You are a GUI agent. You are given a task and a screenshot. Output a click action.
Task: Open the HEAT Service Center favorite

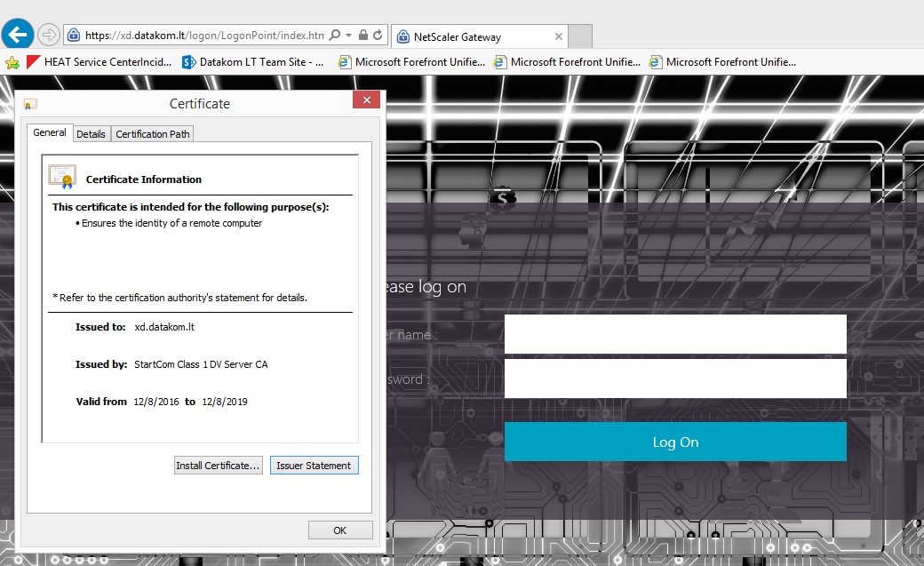tap(100, 62)
